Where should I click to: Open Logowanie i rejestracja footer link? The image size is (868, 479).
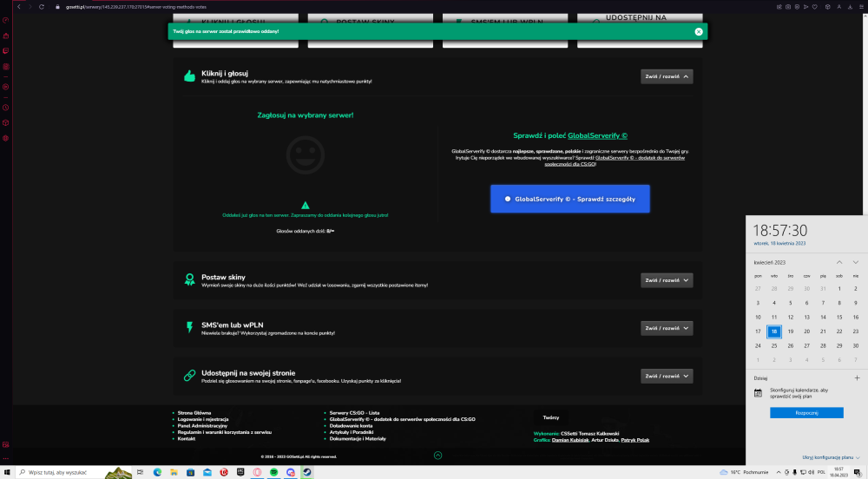tap(203, 419)
